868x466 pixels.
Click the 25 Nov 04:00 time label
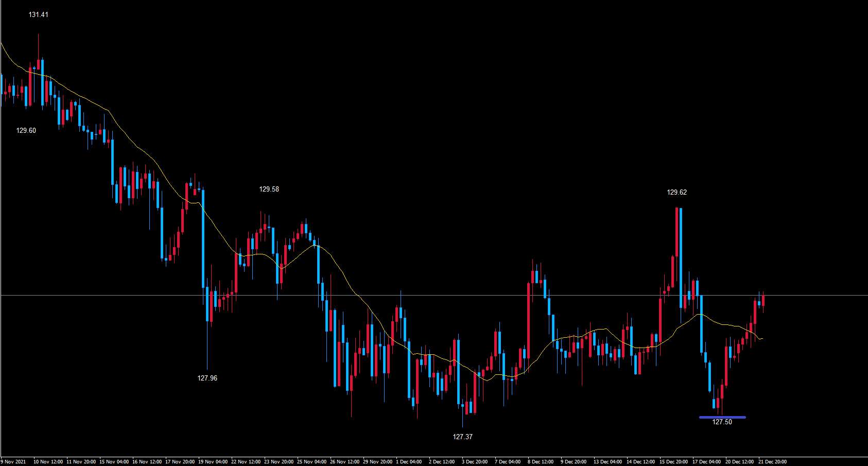(311, 461)
